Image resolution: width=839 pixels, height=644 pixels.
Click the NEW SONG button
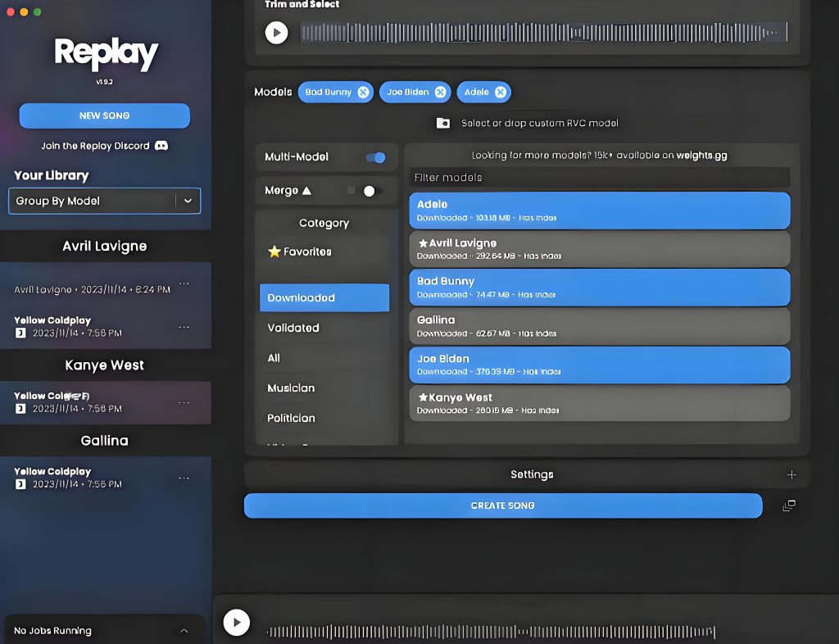pos(104,116)
